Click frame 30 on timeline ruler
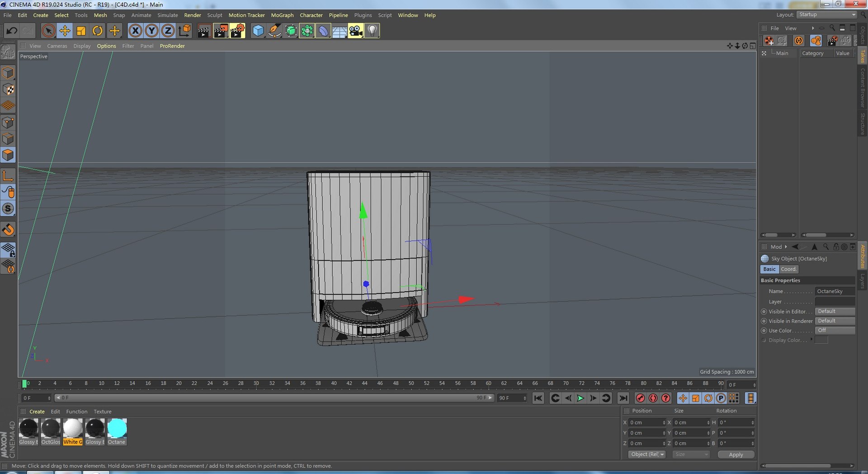Screen dimensions: 868x474 coord(256,384)
